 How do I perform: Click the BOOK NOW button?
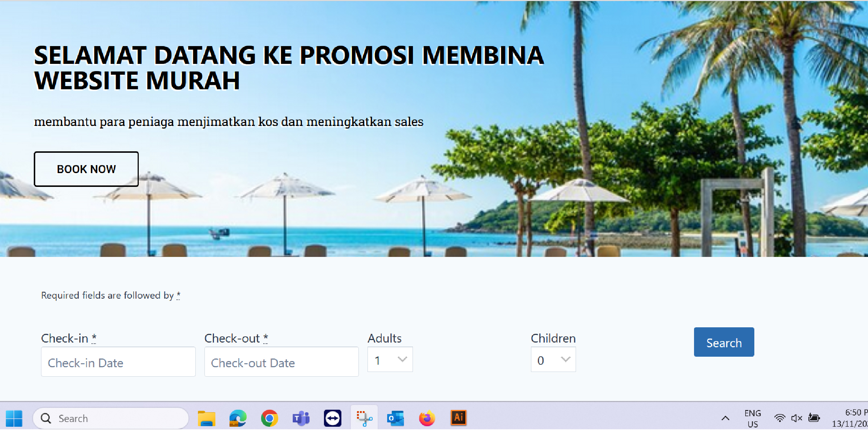click(x=86, y=169)
